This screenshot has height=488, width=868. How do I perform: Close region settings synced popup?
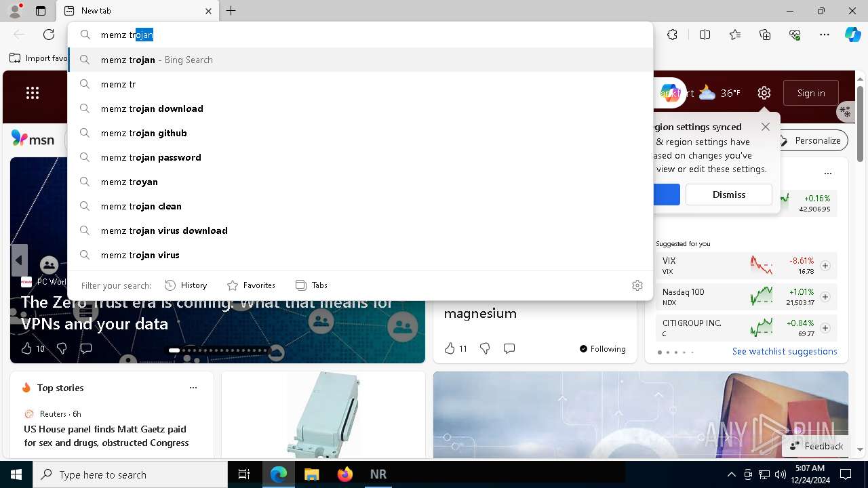tap(766, 127)
